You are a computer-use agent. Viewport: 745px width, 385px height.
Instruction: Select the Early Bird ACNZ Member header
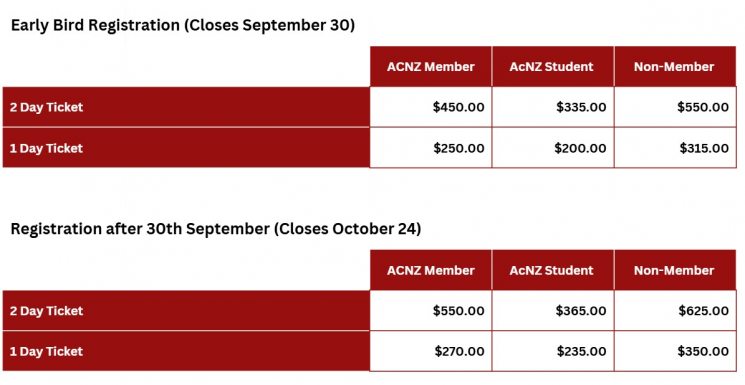tap(431, 67)
